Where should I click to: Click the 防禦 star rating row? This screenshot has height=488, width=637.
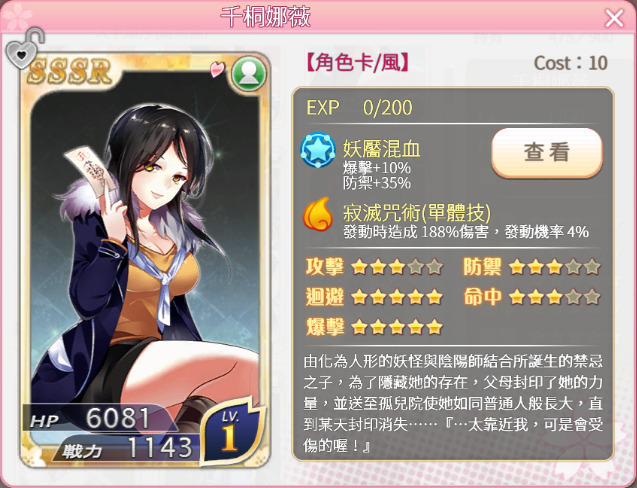coord(531,267)
